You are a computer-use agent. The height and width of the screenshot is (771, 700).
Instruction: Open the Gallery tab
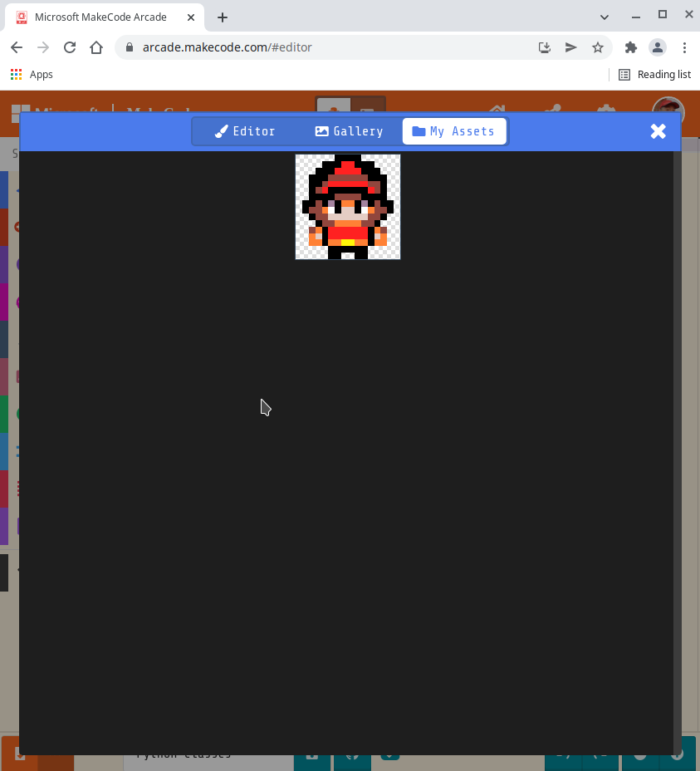click(349, 130)
